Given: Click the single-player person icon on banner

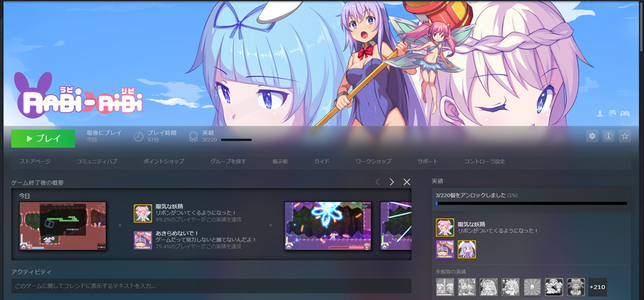Looking at the screenshot, I should (600, 113).
